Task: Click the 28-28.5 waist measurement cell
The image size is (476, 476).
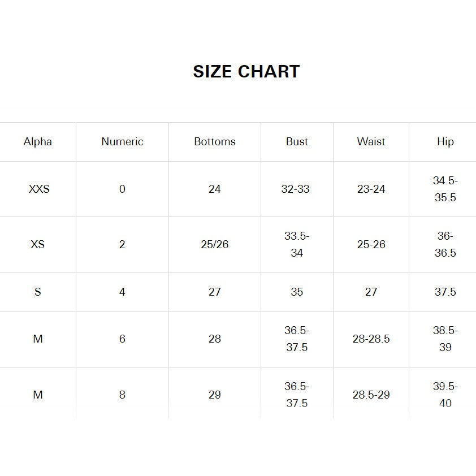Action: (371, 339)
